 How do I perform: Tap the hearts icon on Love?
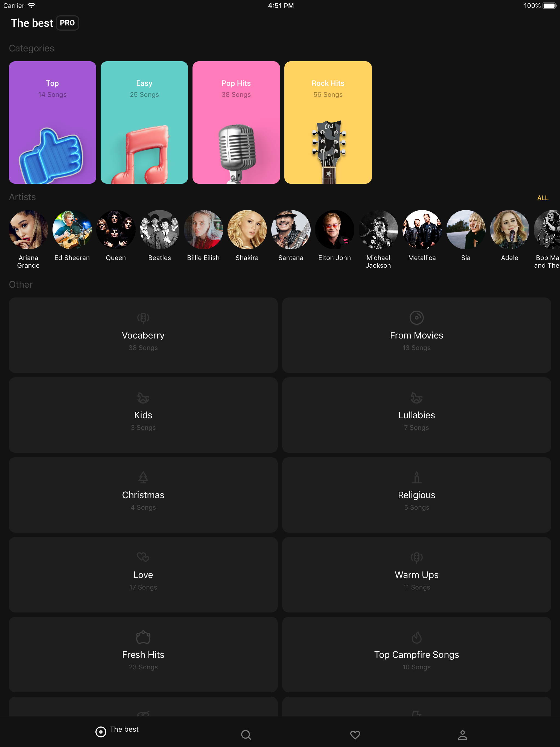pos(143,557)
